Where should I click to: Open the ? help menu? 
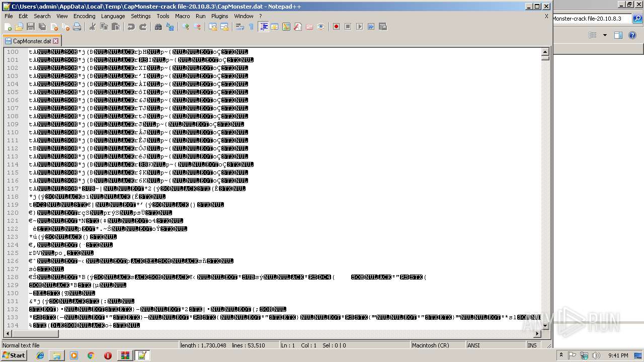(x=261, y=16)
